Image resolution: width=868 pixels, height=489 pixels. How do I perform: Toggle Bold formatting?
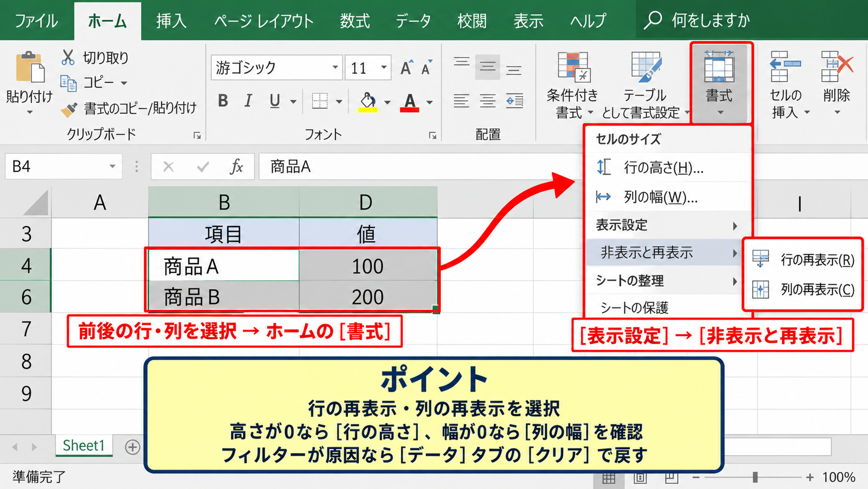coord(223,101)
